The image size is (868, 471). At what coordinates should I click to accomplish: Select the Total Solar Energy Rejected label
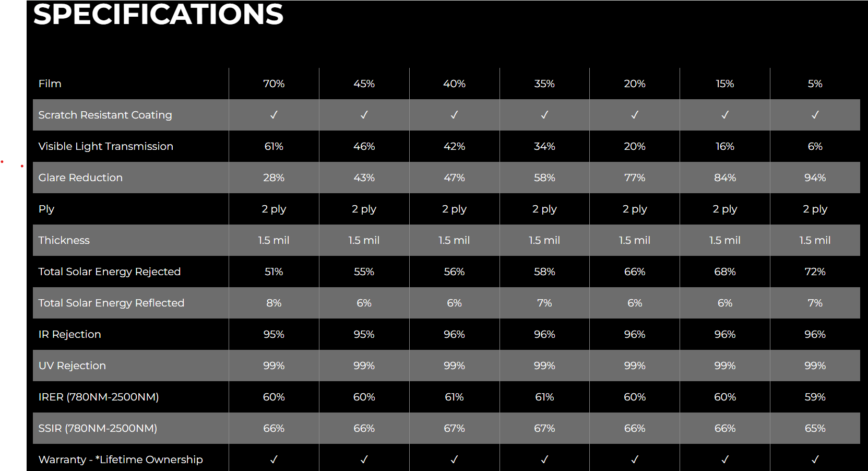[109, 272]
